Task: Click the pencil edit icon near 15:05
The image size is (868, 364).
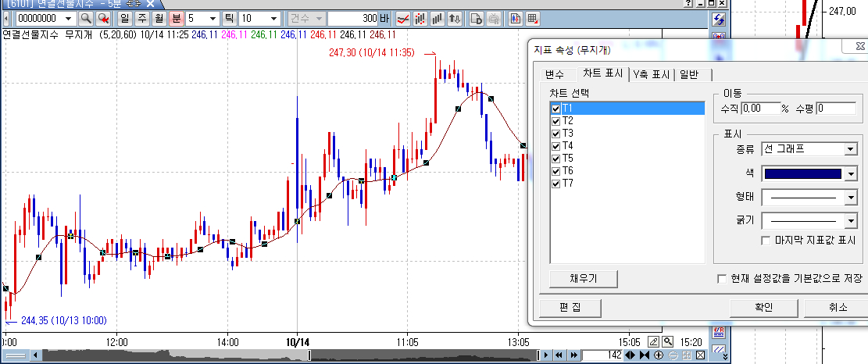Action: [x=653, y=341]
